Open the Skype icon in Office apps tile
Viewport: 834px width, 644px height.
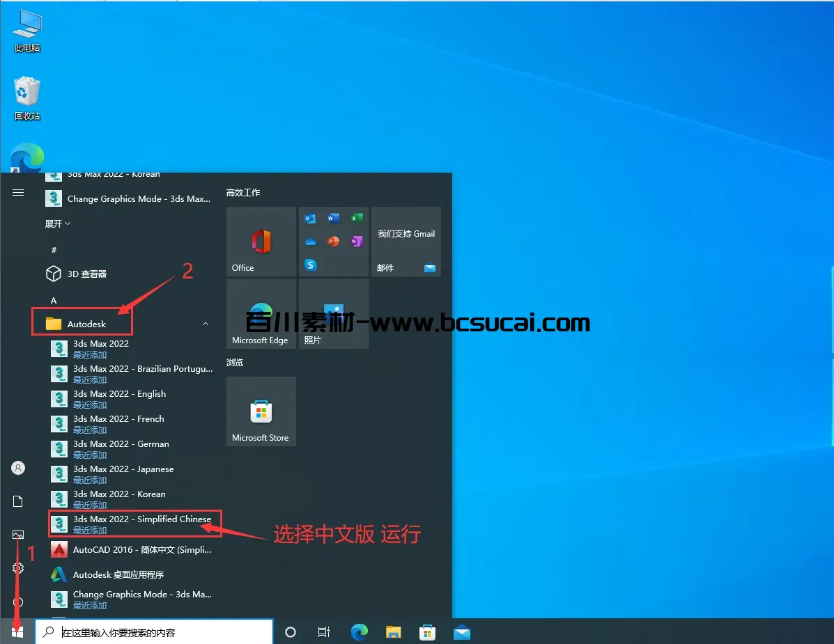(x=310, y=265)
